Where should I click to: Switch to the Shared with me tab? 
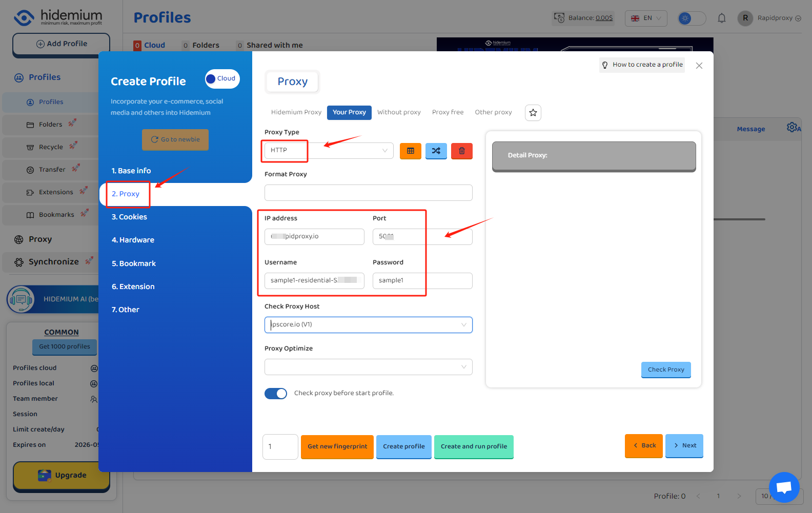pyautogui.click(x=270, y=46)
